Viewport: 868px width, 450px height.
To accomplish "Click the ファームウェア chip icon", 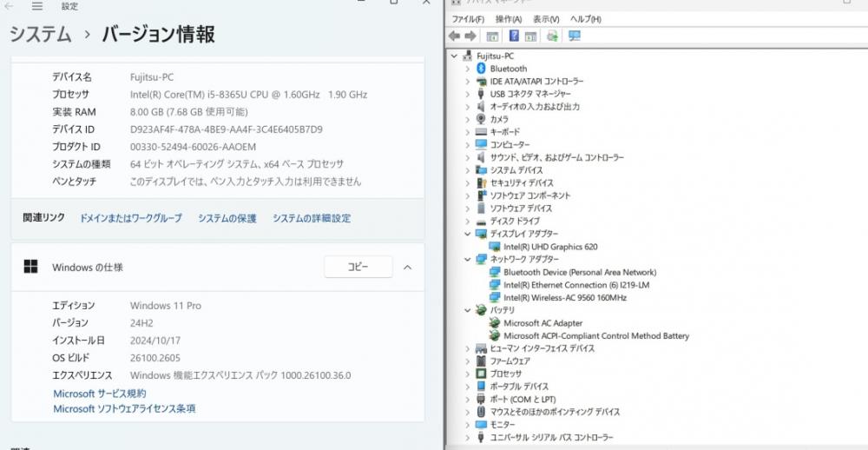I will click(x=481, y=361).
